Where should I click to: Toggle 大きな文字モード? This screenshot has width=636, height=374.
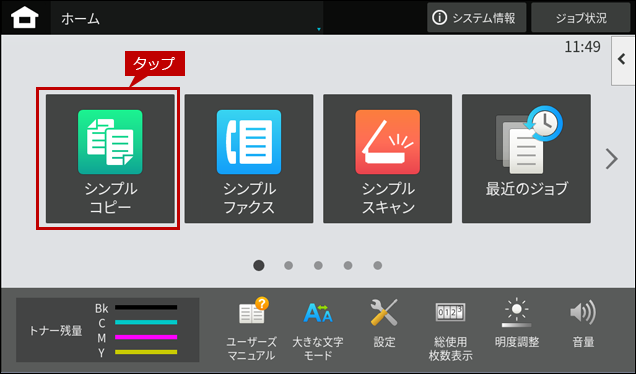coord(318,329)
